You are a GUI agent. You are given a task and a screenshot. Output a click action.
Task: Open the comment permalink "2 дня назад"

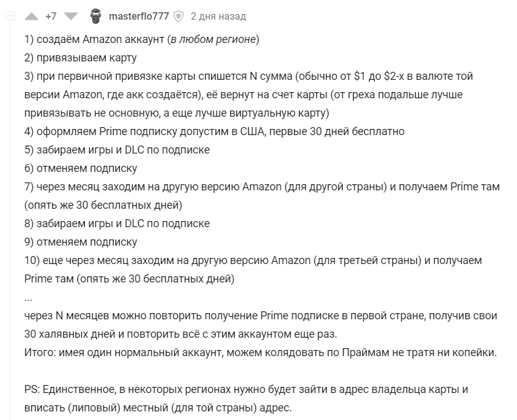click(x=218, y=16)
